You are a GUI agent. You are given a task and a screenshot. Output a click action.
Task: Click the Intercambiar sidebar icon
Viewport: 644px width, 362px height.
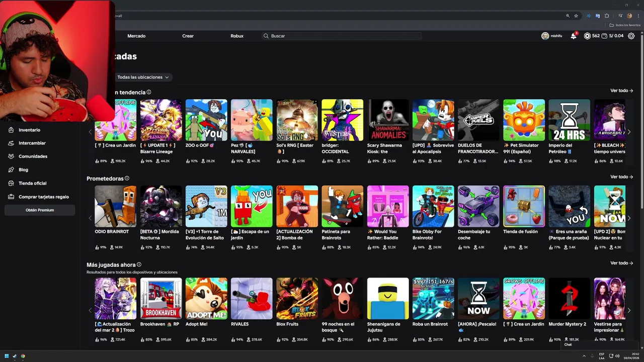11,143
